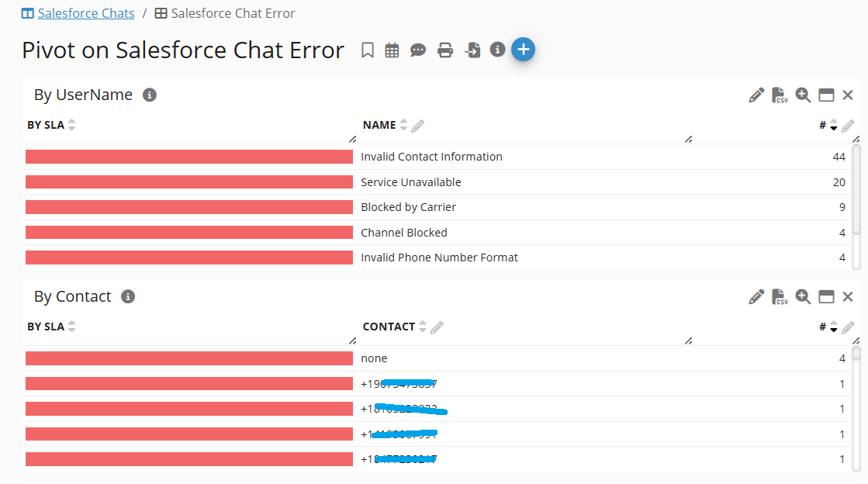Click the blue plus add button
This screenshot has height=484, width=868.
pos(524,50)
